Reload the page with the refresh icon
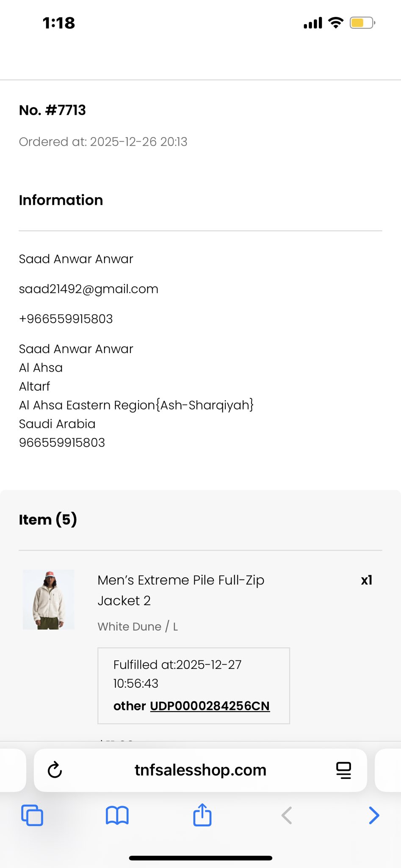This screenshot has height=868, width=401. point(55,770)
